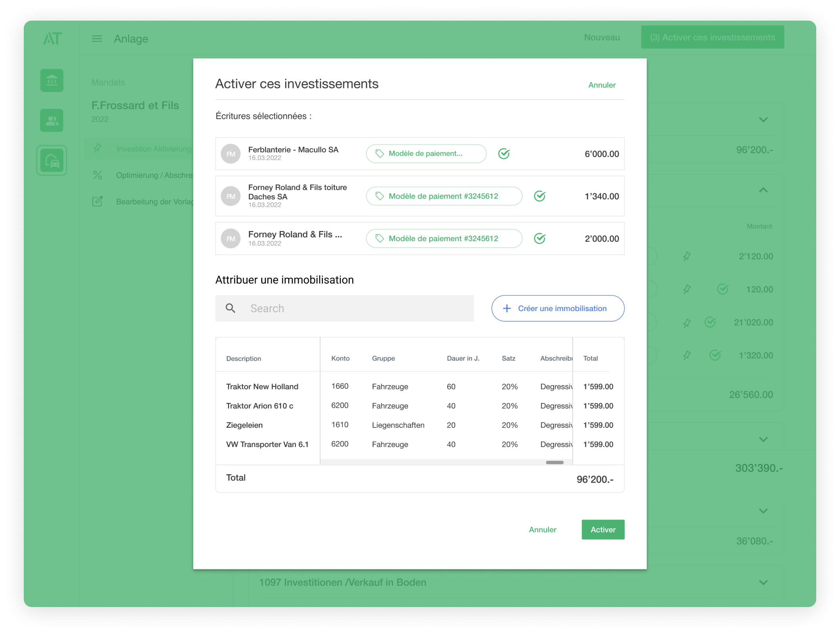Expand the section above 303'390.-
This screenshot has height=634, width=840.
point(764,439)
